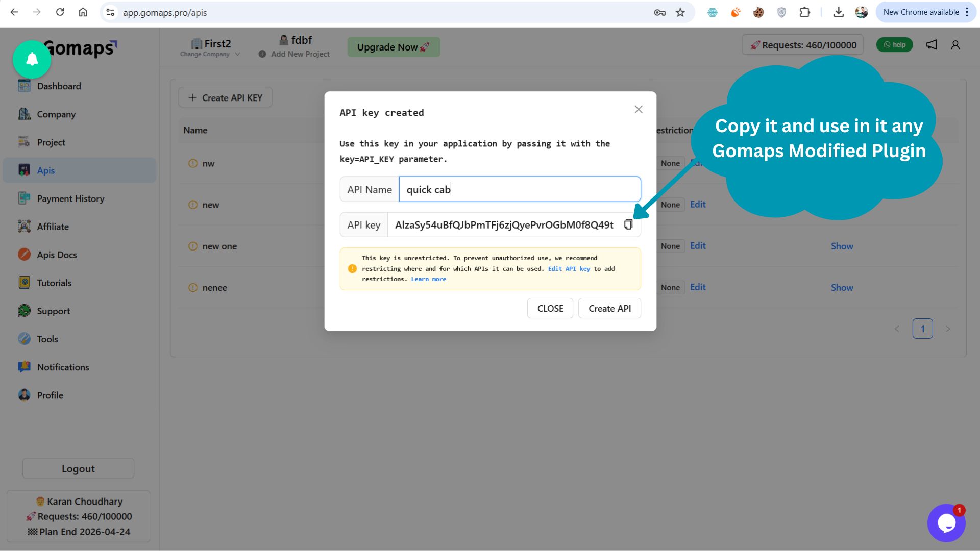980x551 pixels.
Task: Select Apis in the sidebar
Action: click(80, 170)
